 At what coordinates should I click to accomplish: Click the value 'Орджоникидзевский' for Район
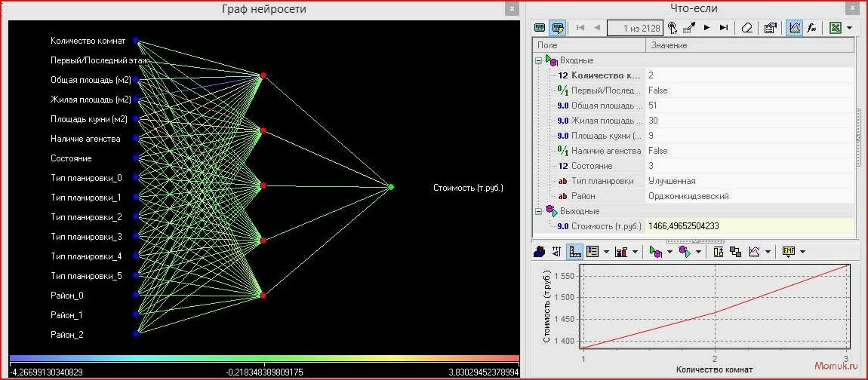688,196
